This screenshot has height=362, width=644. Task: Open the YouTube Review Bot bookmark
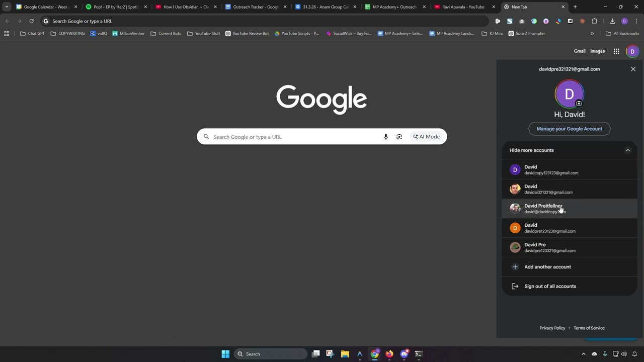(x=247, y=33)
